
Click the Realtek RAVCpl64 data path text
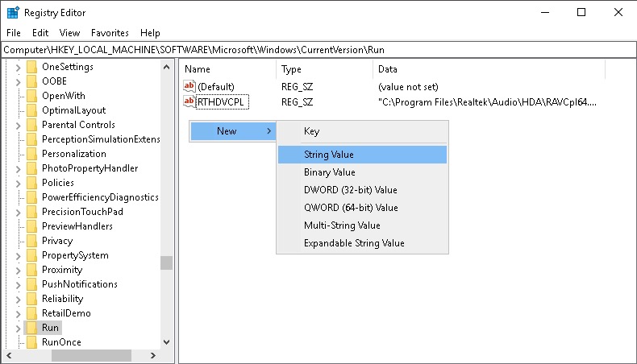click(x=487, y=102)
